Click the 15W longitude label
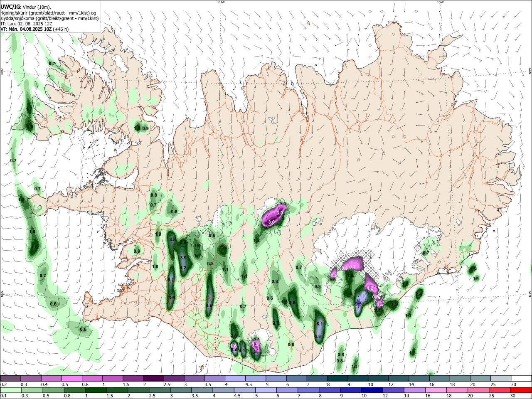This screenshot has width=532, height=399. (440, 2)
